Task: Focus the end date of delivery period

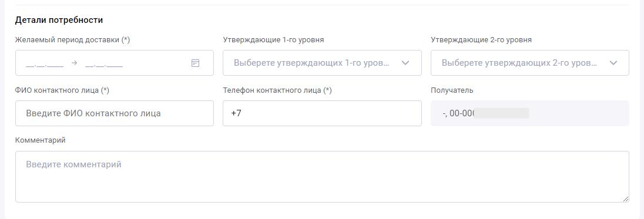Action: (x=104, y=63)
